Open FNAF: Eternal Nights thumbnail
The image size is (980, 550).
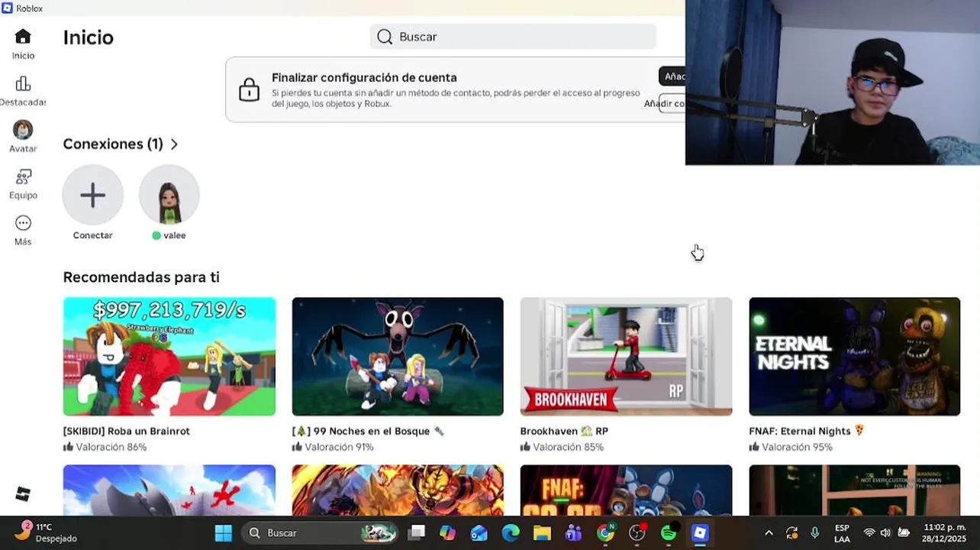click(x=855, y=357)
